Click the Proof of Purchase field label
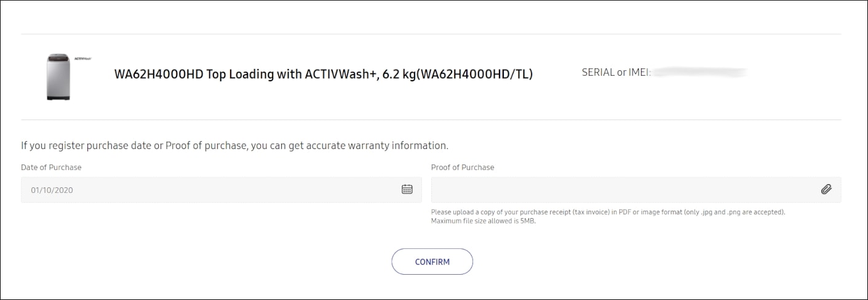The width and height of the screenshot is (868, 300). 463,168
